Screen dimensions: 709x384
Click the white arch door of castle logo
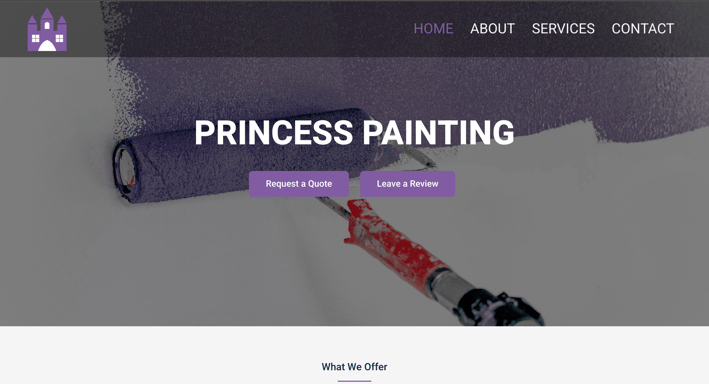point(47,46)
